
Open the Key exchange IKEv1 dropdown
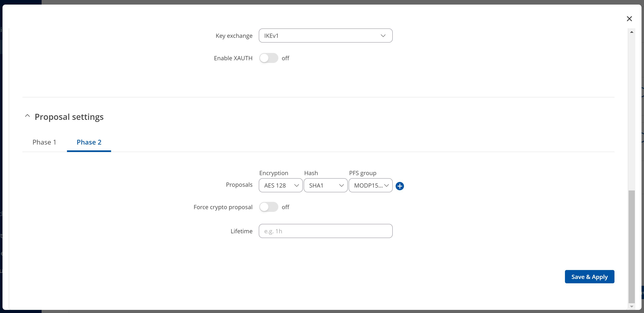point(326,36)
